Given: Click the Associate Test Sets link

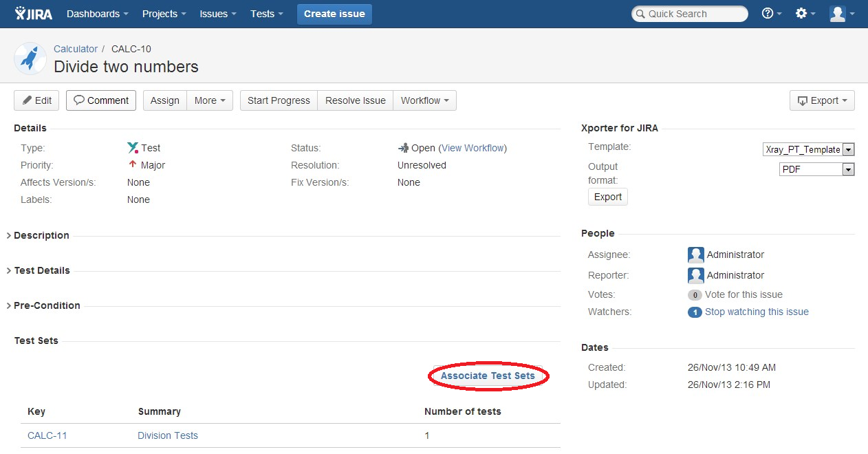Looking at the screenshot, I should coord(488,376).
